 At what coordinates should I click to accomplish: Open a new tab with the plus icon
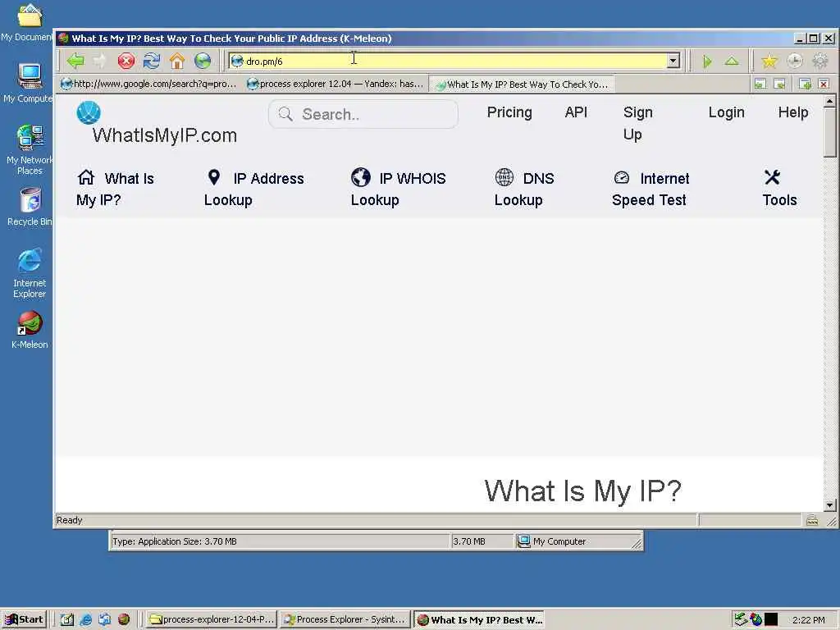[x=805, y=84]
